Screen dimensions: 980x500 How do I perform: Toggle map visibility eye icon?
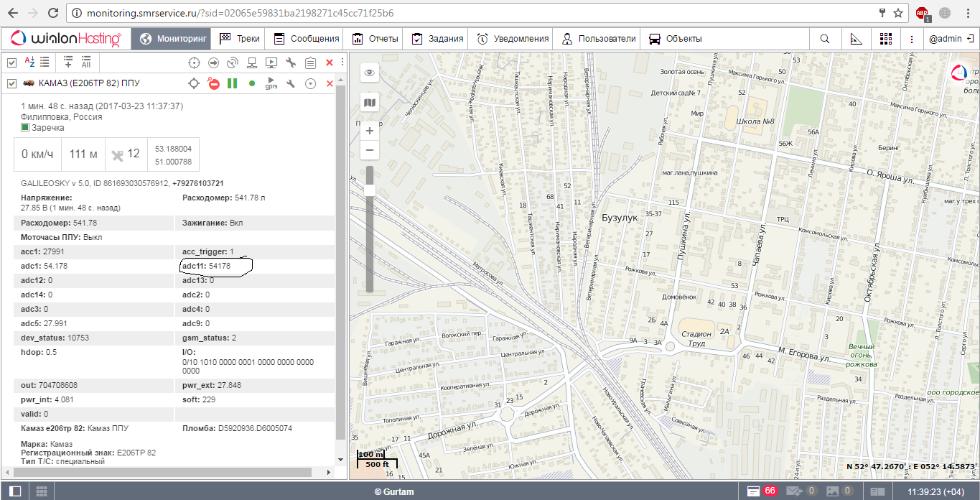coord(370,72)
